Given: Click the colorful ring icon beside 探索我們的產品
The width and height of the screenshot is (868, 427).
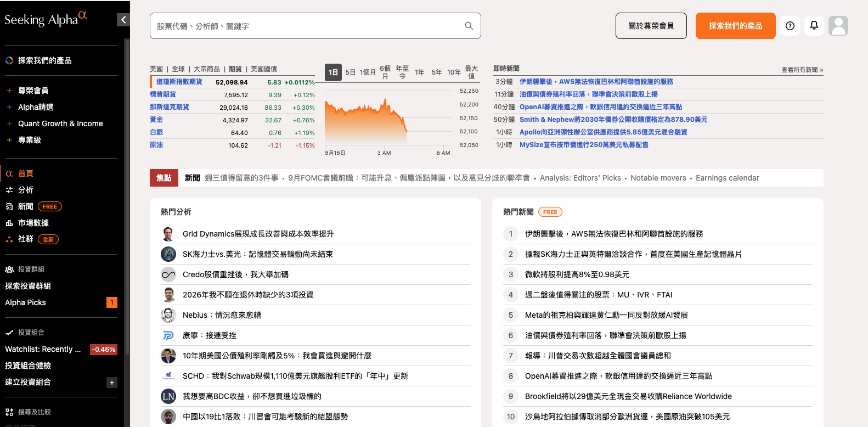Looking at the screenshot, I should tap(9, 60).
